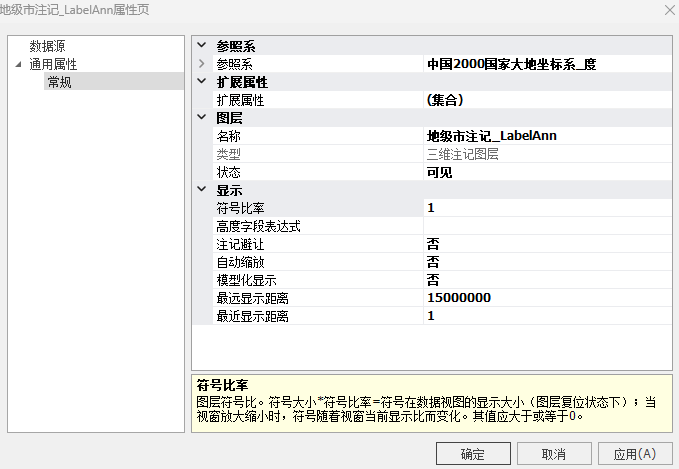Click the 确定 button
679x469 pixels.
(473, 454)
